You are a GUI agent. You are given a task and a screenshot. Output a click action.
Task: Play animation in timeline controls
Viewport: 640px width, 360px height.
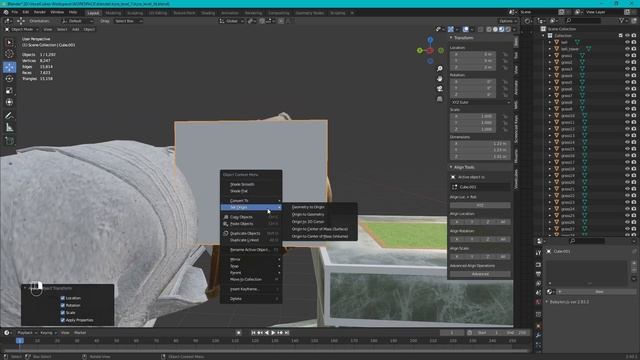(x=273, y=333)
